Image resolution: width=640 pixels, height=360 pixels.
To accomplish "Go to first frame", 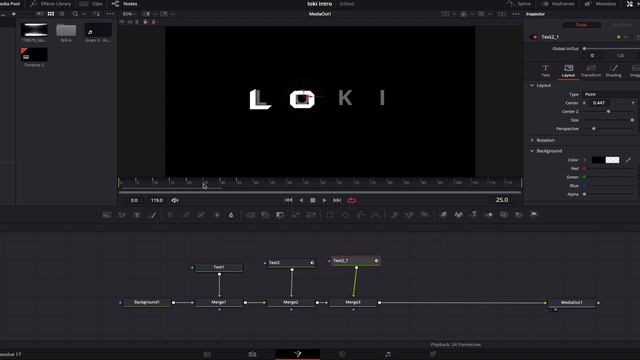I will click(288, 200).
